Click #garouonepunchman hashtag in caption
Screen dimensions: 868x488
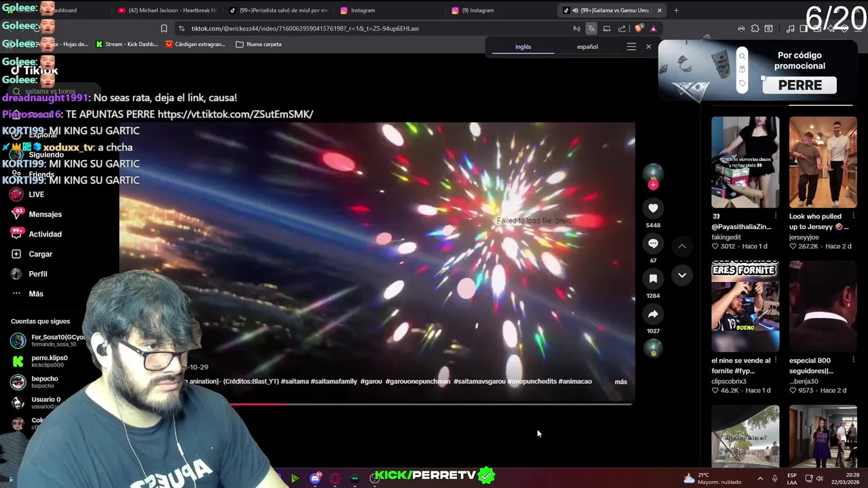[418, 382]
